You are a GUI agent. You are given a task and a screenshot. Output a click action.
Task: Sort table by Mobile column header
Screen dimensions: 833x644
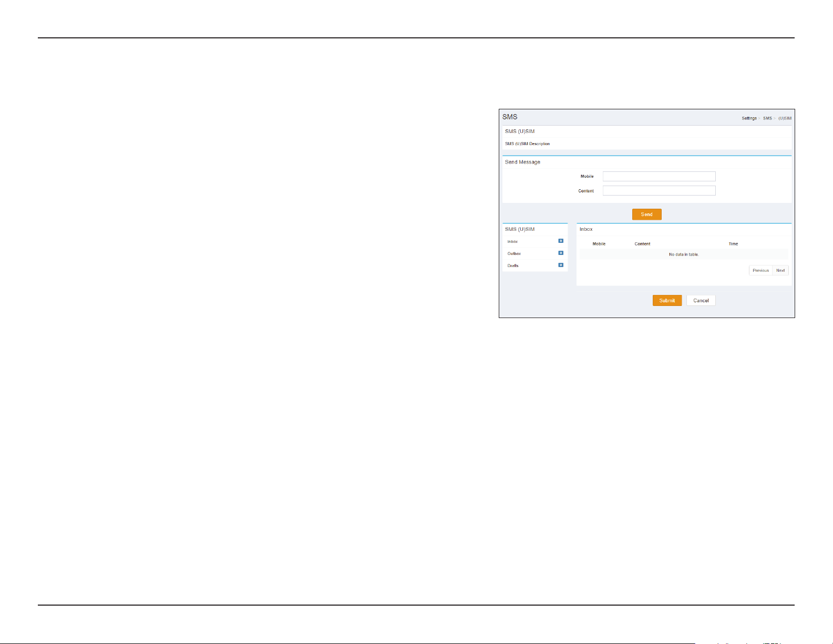pos(599,244)
